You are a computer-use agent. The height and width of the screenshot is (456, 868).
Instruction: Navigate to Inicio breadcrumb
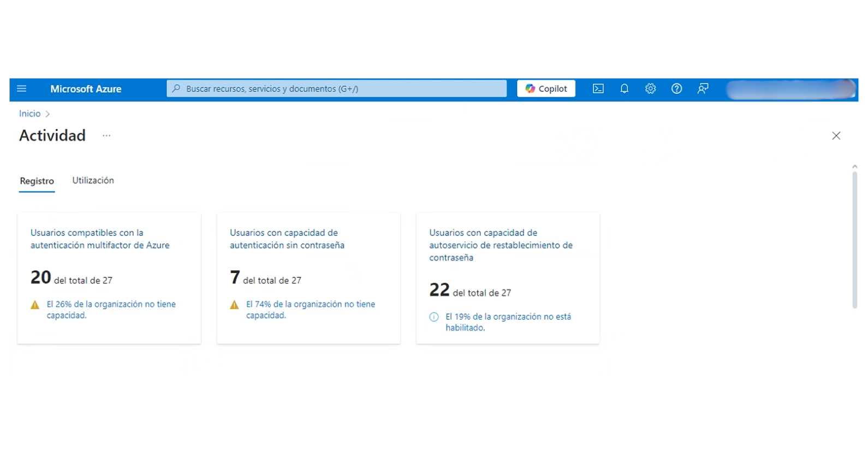pos(29,114)
